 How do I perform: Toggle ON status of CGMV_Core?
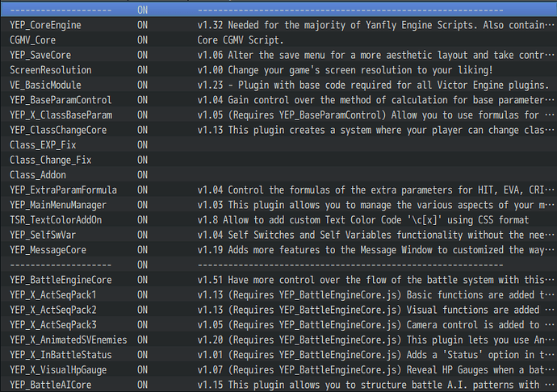pos(142,40)
